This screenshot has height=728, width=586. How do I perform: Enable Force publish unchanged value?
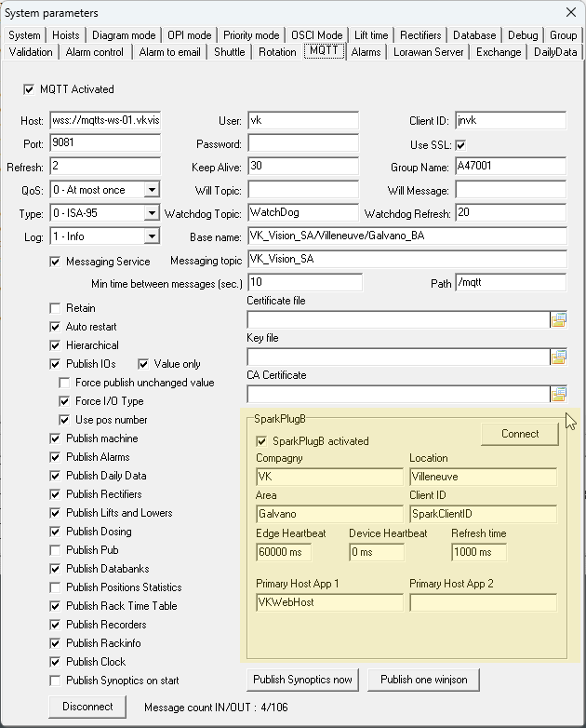pos(64,383)
